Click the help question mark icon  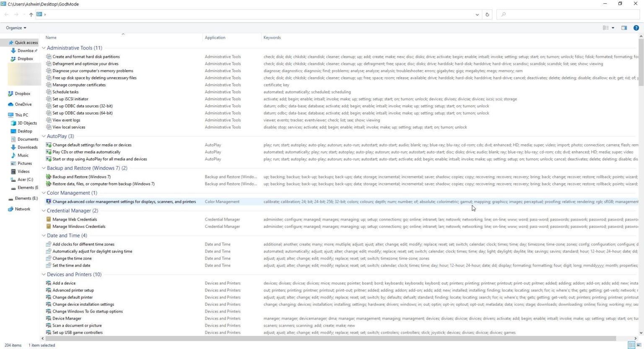(636, 28)
